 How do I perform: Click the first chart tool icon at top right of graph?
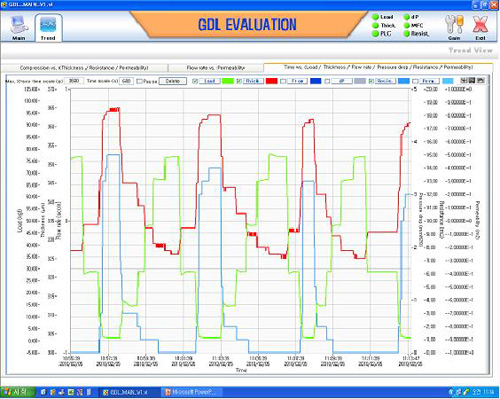(464, 80)
